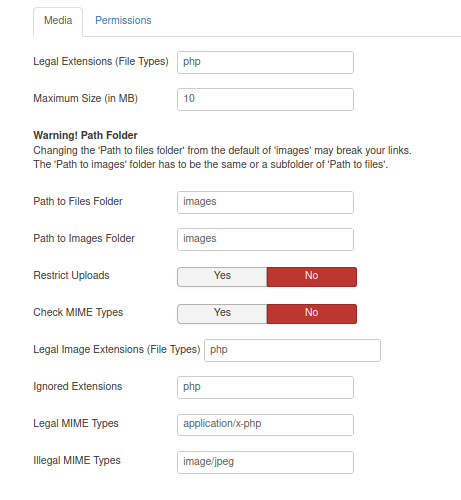Image resolution: width=461 pixels, height=500 pixels.
Task: Focus the Illegal MIME Types field
Action: pos(265,462)
